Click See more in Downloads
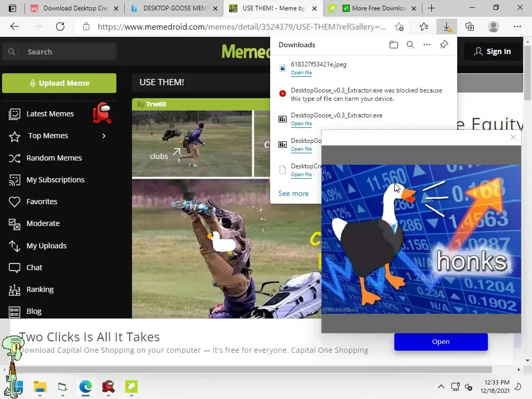 (x=294, y=193)
